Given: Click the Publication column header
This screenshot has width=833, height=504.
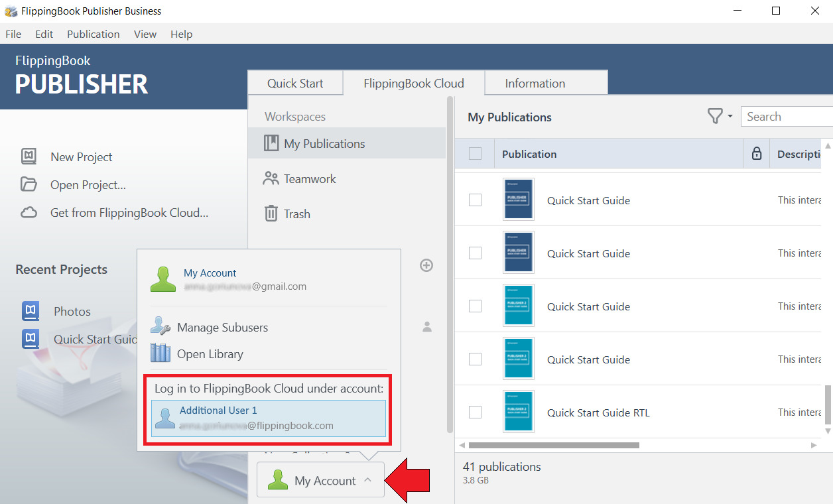Looking at the screenshot, I should coord(618,154).
